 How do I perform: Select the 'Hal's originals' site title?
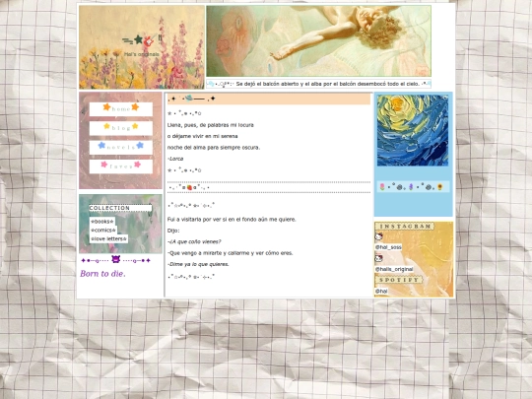[x=142, y=54]
